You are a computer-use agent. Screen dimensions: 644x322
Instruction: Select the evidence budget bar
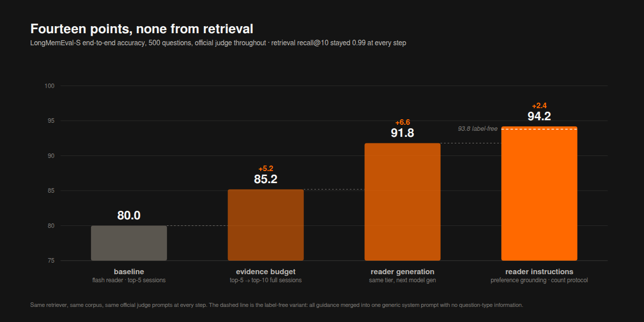pos(266,225)
